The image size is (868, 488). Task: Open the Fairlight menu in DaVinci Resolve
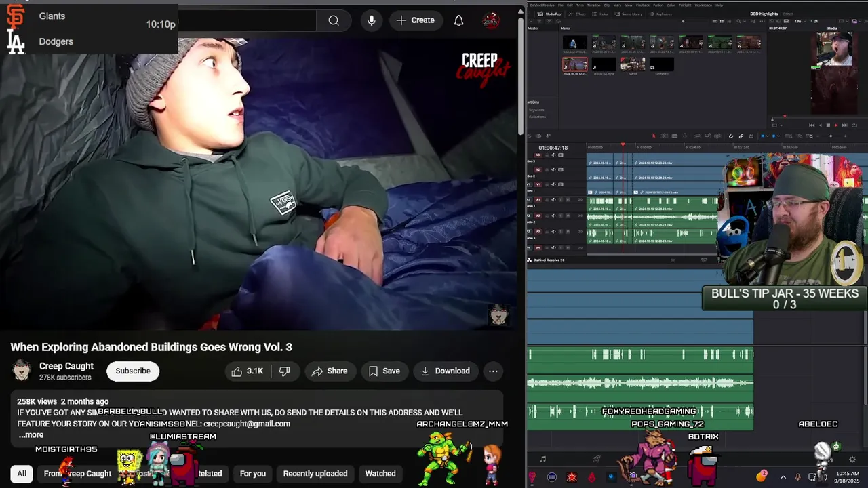(685, 5)
